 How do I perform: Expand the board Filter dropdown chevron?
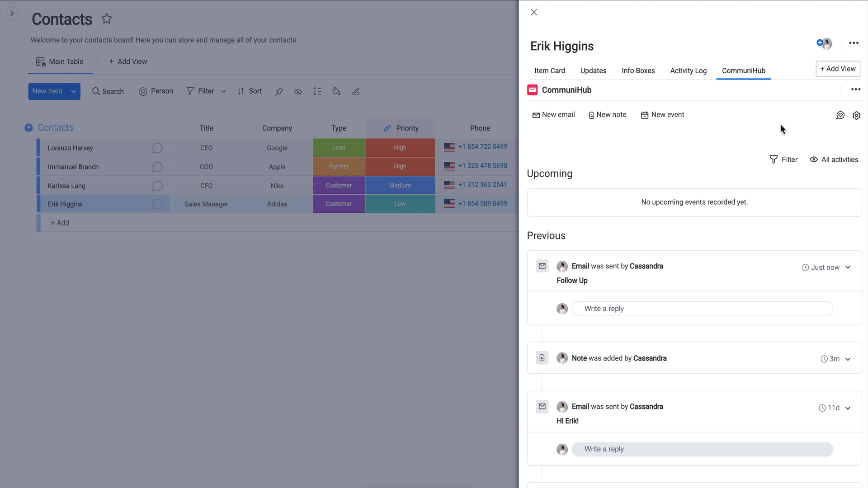(x=224, y=91)
